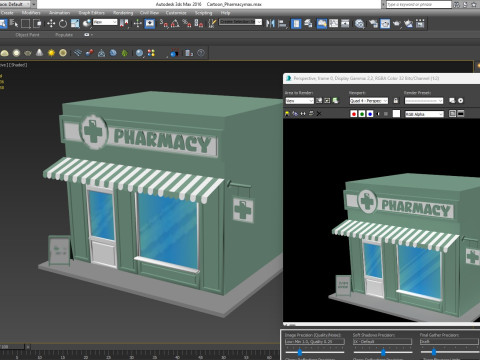Screen dimensions: 480x360
Task: Click the cone primitive icon in lower toolbar
Action: (39, 53)
